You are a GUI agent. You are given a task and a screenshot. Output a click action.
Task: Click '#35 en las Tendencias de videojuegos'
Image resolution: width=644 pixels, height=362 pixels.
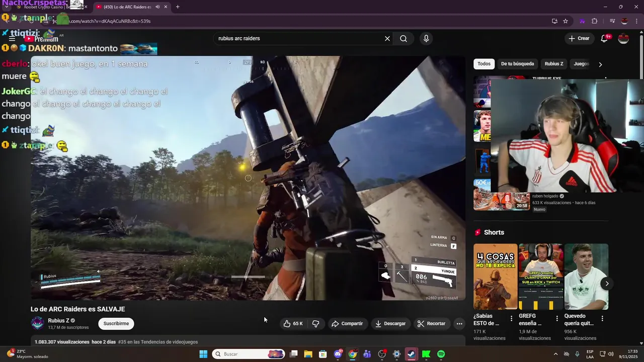point(158,342)
